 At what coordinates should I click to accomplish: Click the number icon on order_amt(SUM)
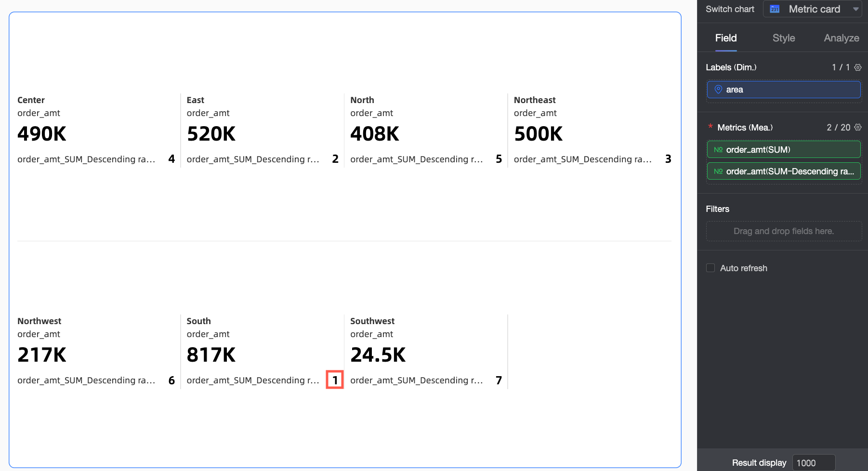[718, 150]
